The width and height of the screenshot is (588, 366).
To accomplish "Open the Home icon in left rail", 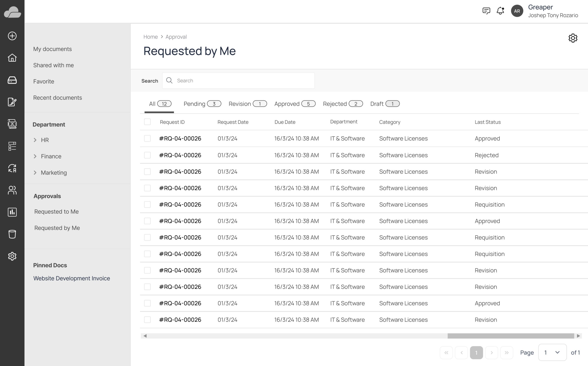I will click(x=12, y=58).
